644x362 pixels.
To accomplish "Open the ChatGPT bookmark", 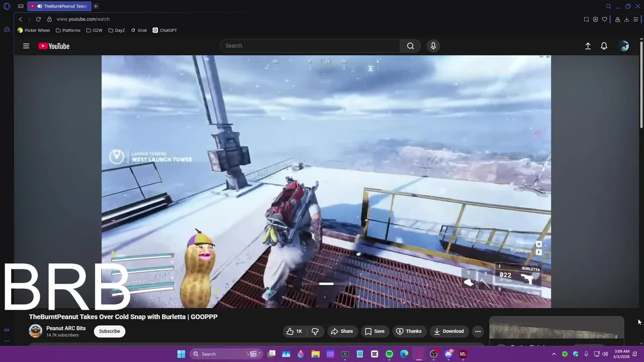I will pyautogui.click(x=165, y=30).
